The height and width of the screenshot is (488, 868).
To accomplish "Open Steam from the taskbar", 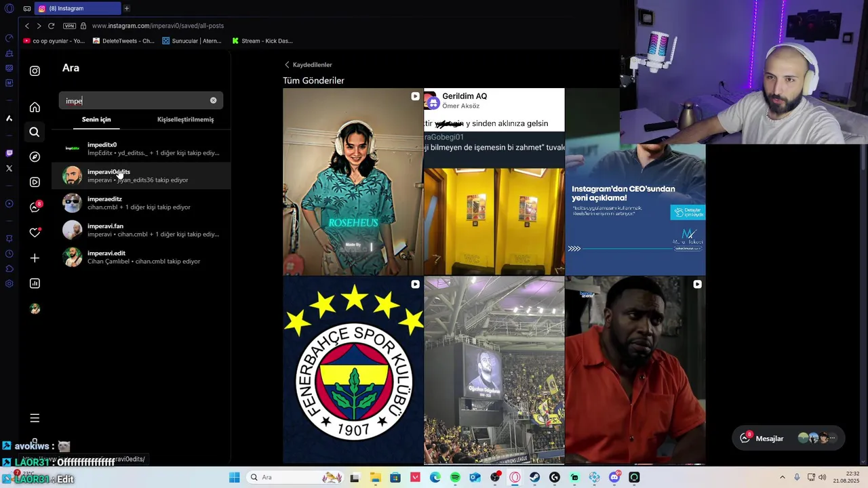I will [535, 477].
